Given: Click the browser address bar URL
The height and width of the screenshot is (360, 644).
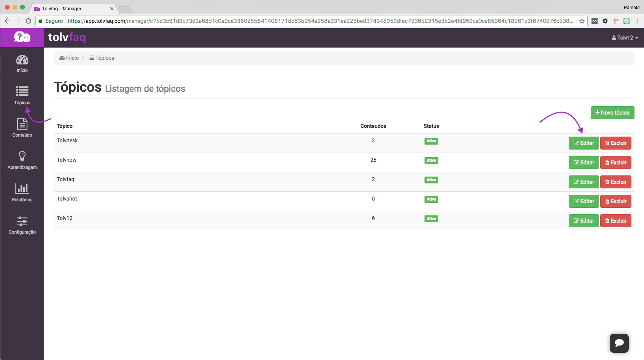Looking at the screenshot, I should [320, 21].
